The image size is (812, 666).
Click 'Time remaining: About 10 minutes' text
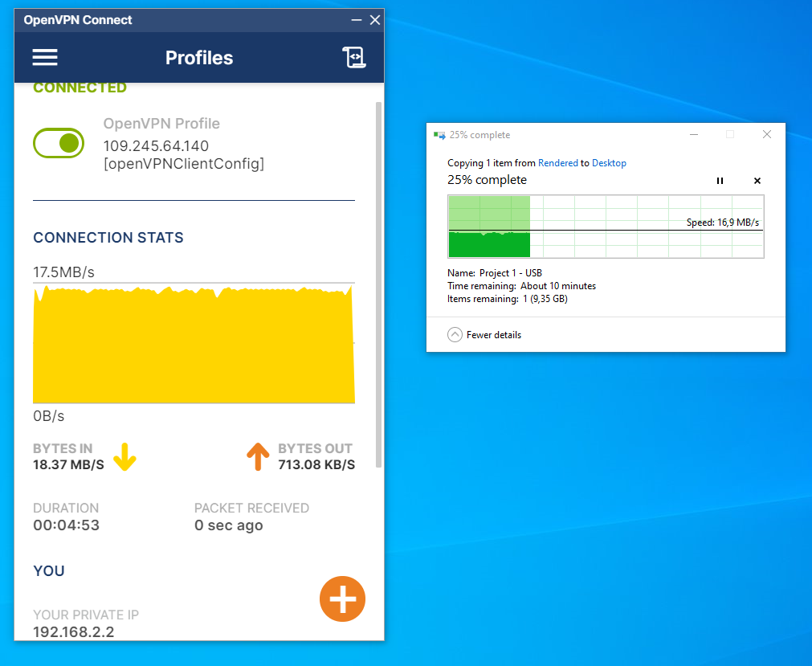pyautogui.click(x=521, y=286)
